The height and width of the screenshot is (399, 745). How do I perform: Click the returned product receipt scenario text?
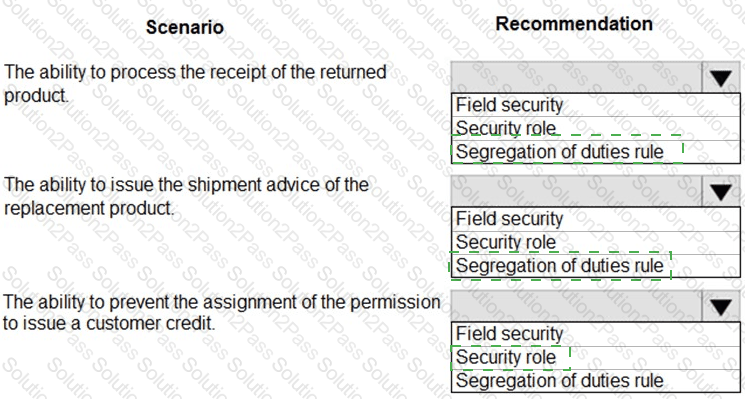(x=195, y=84)
